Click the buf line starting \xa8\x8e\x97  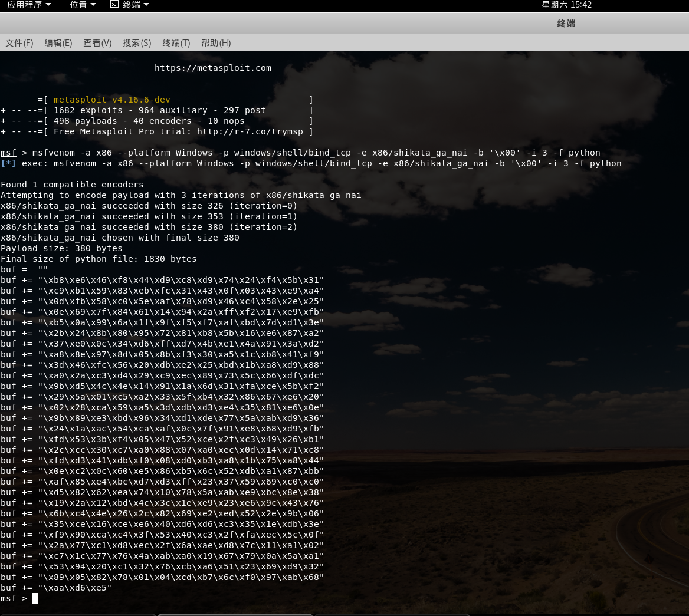(x=162, y=354)
